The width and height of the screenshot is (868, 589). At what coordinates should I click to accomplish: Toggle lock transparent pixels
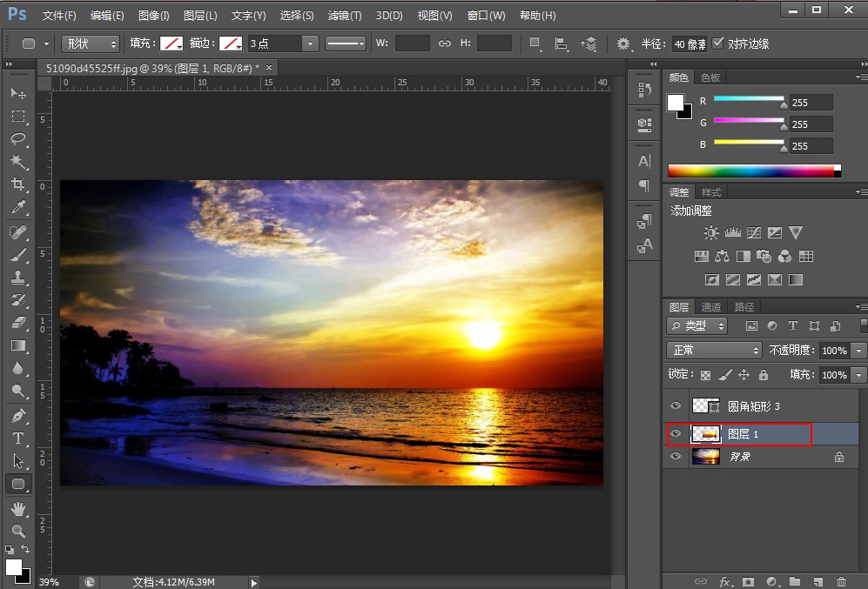(705, 375)
